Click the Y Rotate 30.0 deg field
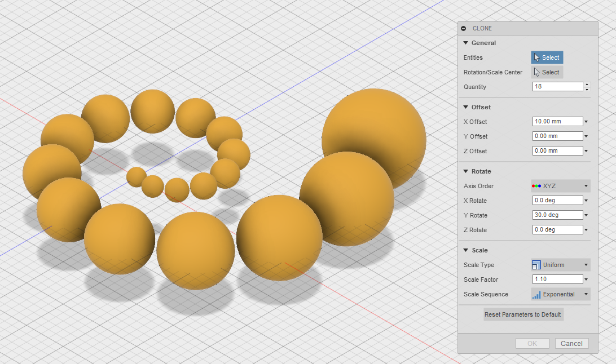The image size is (616, 364). pyautogui.click(x=557, y=215)
